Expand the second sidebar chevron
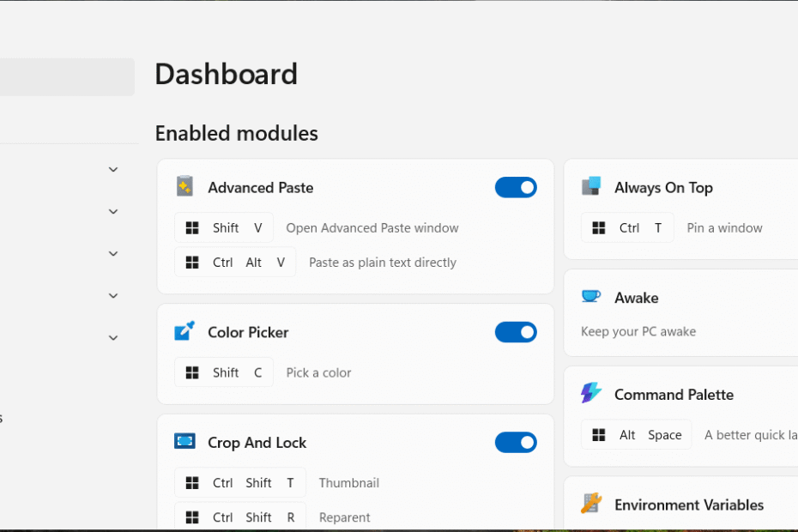The width and height of the screenshot is (798, 532). (113, 212)
